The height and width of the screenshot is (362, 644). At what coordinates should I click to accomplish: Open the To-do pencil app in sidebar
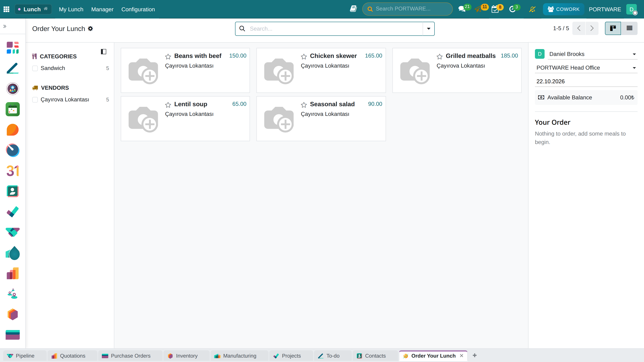tap(12, 68)
